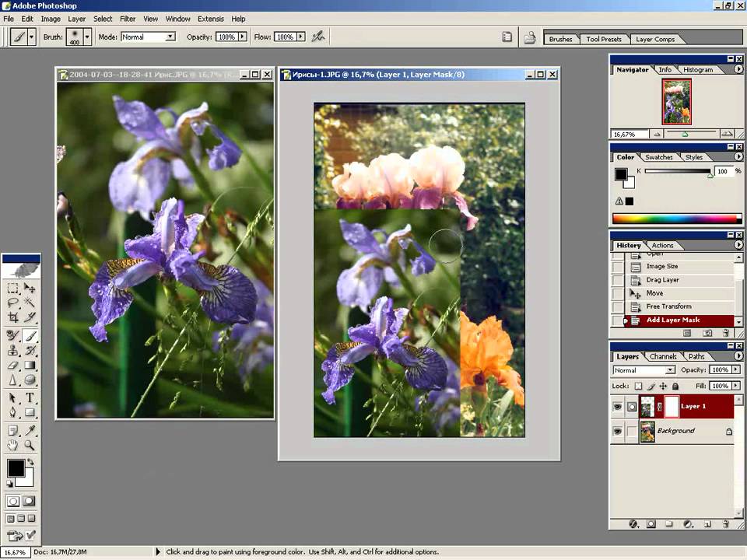The width and height of the screenshot is (747, 560).
Task: Switch to Quick Mask mode
Action: point(29,501)
